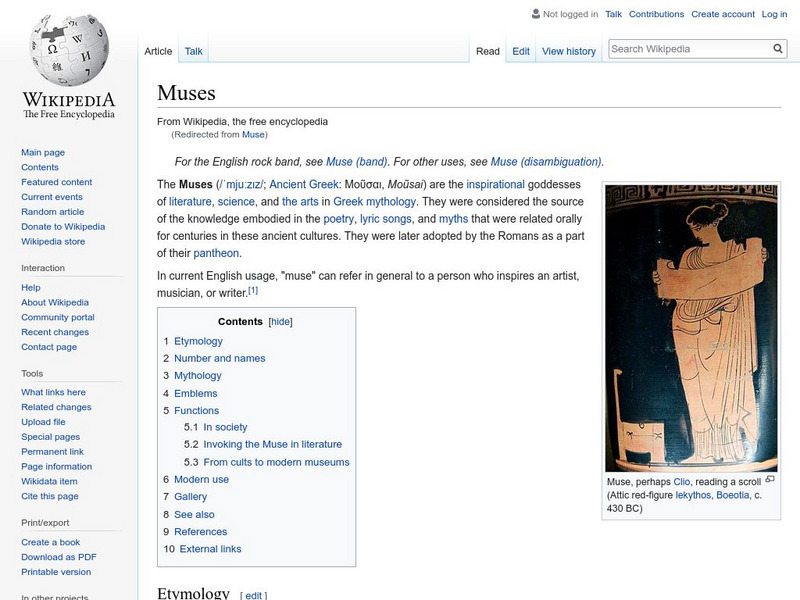
Task: Click Cite this page
Action: (x=49, y=495)
